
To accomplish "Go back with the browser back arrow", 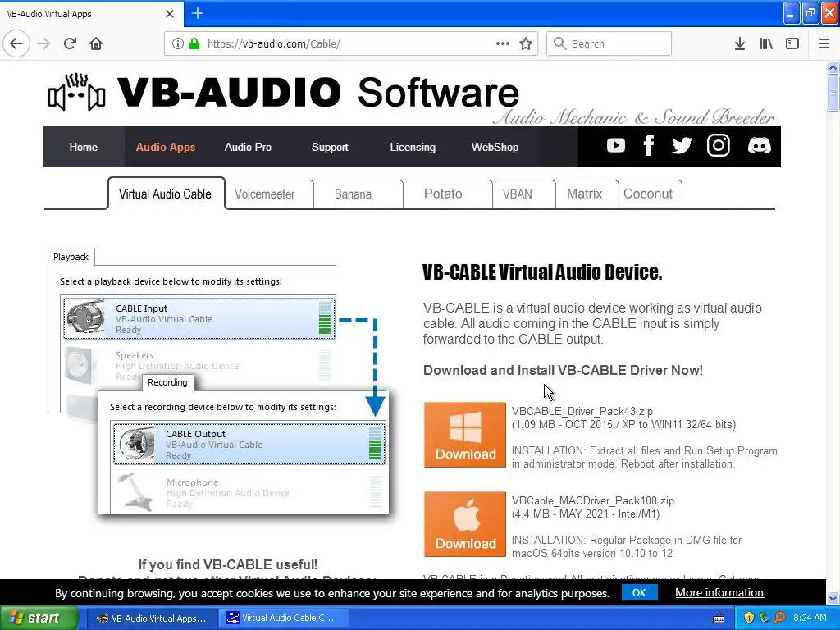I will [16, 43].
